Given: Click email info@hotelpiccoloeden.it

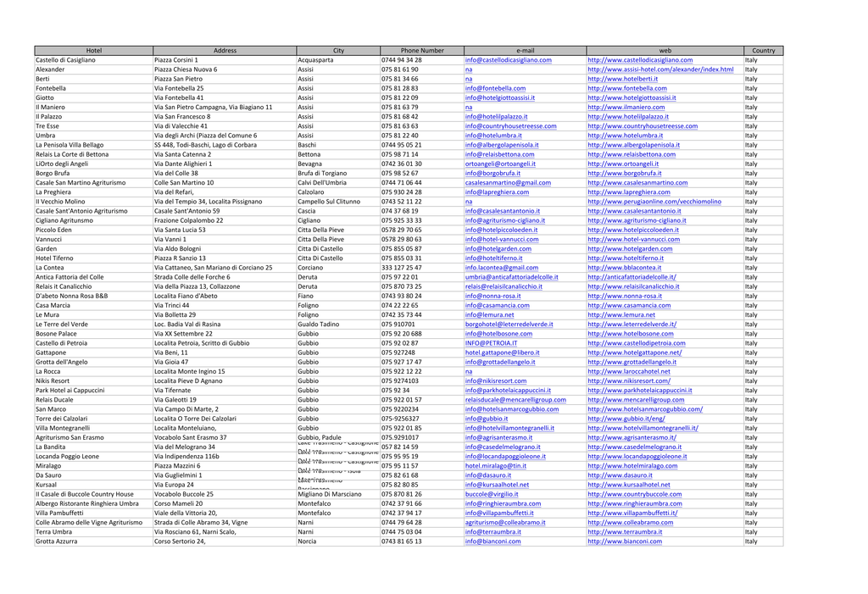Looking at the screenshot, I should tap(502, 230).
